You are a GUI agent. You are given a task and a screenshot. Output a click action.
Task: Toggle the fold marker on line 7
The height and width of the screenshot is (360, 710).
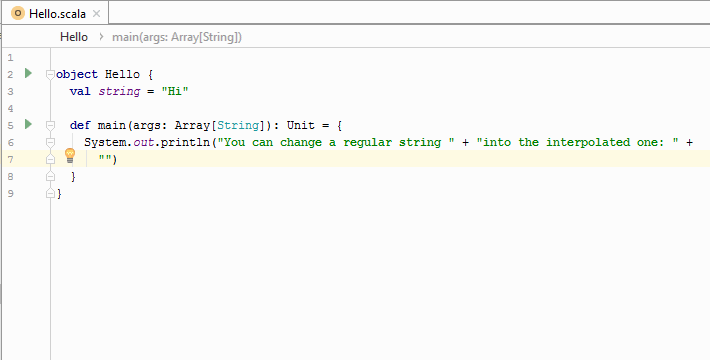(x=50, y=159)
